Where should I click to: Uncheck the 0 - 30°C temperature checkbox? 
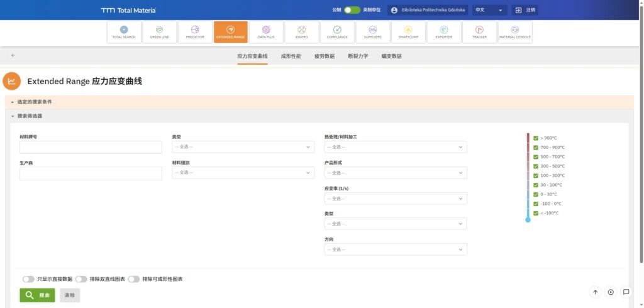[x=536, y=194]
